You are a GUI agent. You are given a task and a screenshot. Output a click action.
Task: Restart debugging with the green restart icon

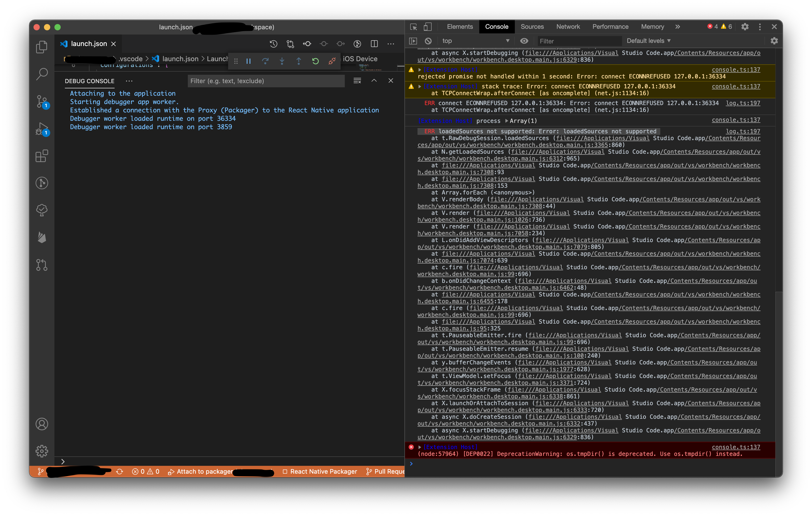click(x=315, y=61)
